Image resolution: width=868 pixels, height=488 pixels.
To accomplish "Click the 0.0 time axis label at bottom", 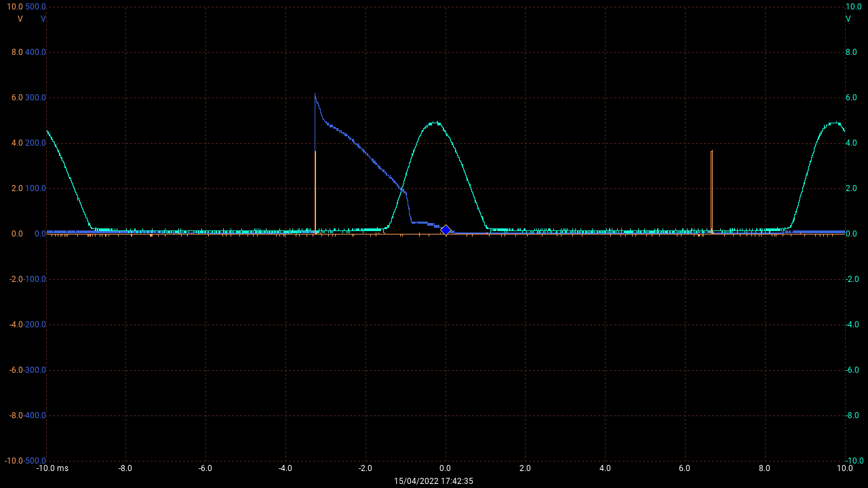I will point(446,468).
